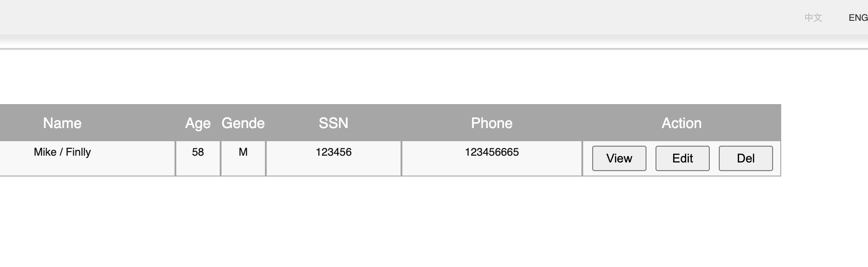
Task: Edit the Mike / Finlly record
Action: point(682,158)
